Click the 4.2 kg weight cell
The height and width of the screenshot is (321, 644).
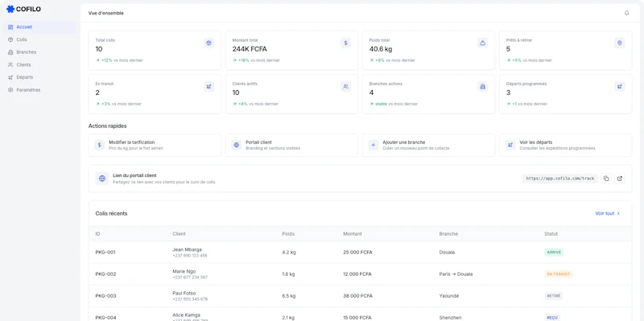point(289,253)
